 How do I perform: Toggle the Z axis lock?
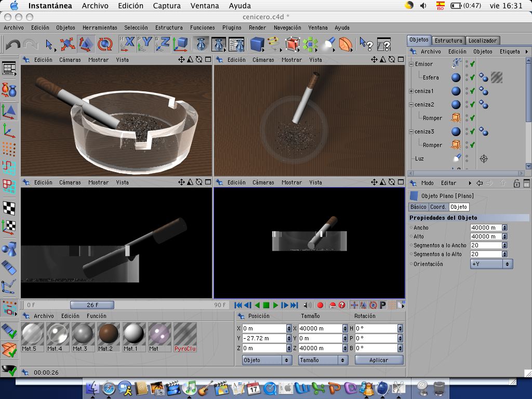pyautogui.click(x=162, y=44)
